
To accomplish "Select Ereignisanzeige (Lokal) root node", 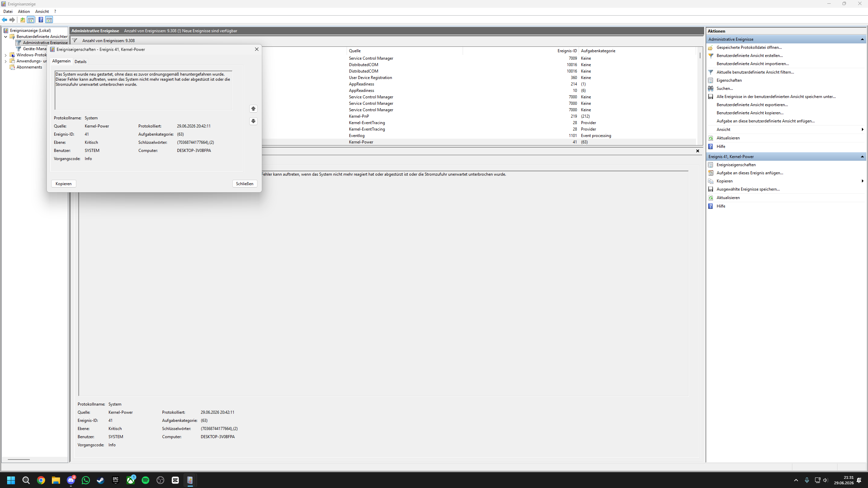I will [30, 31].
